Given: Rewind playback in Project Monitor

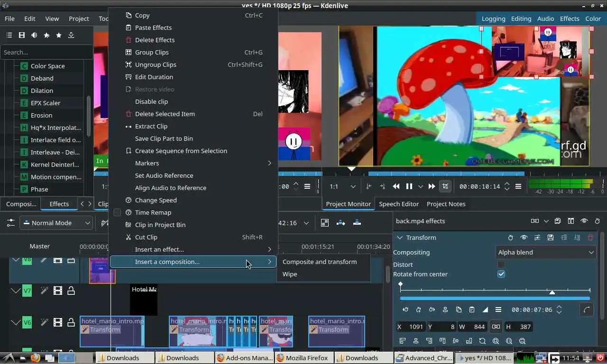Looking at the screenshot, I should (396, 186).
